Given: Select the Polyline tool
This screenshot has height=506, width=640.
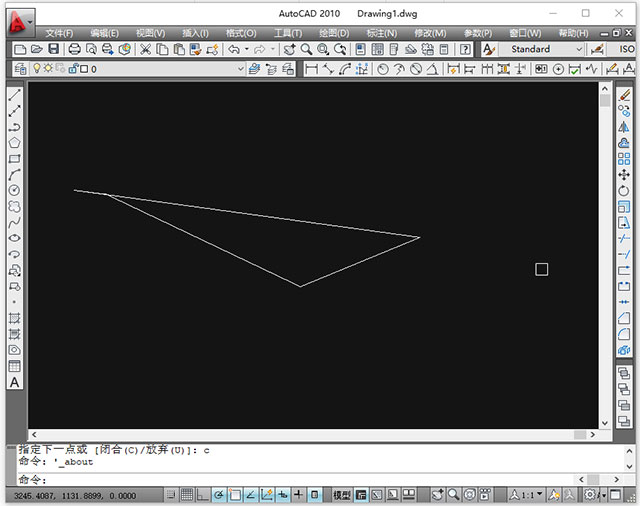Looking at the screenshot, I should [14, 127].
